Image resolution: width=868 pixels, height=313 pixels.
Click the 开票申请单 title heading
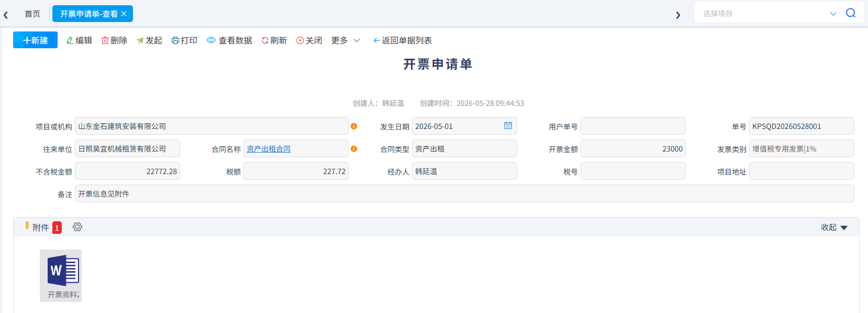coord(438,64)
